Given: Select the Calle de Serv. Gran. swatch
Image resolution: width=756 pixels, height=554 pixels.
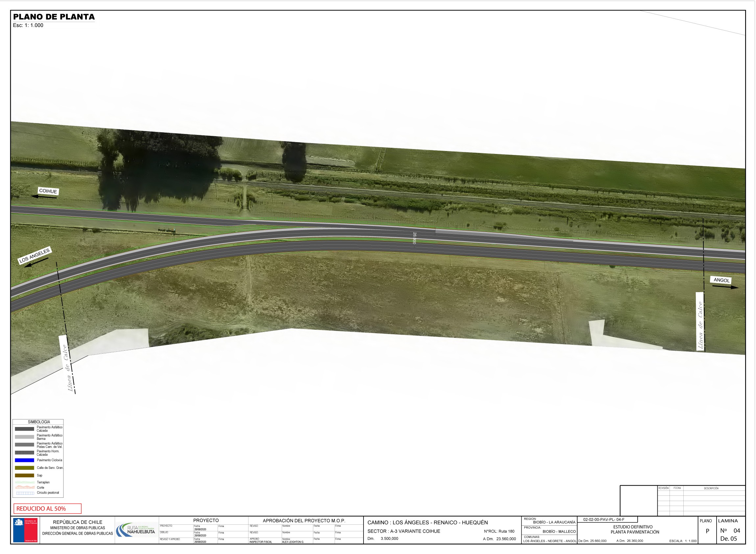Looking at the screenshot, I should pos(24,468).
